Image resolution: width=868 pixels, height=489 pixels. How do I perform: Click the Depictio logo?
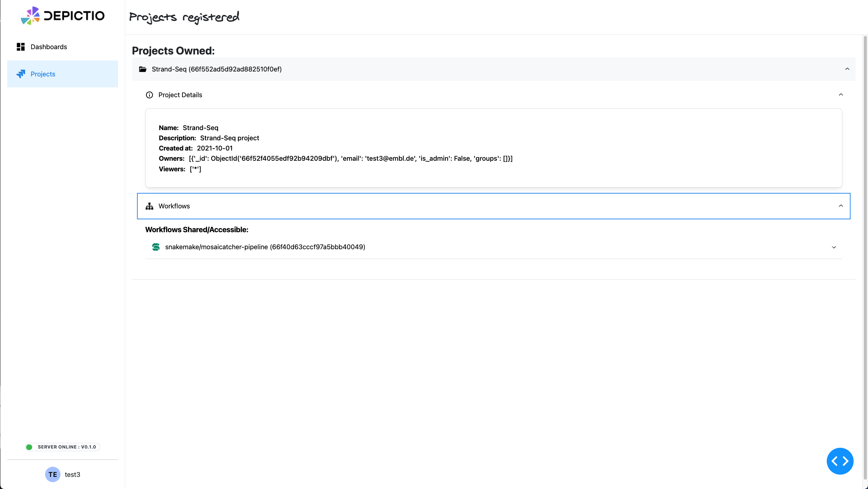click(63, 16)
